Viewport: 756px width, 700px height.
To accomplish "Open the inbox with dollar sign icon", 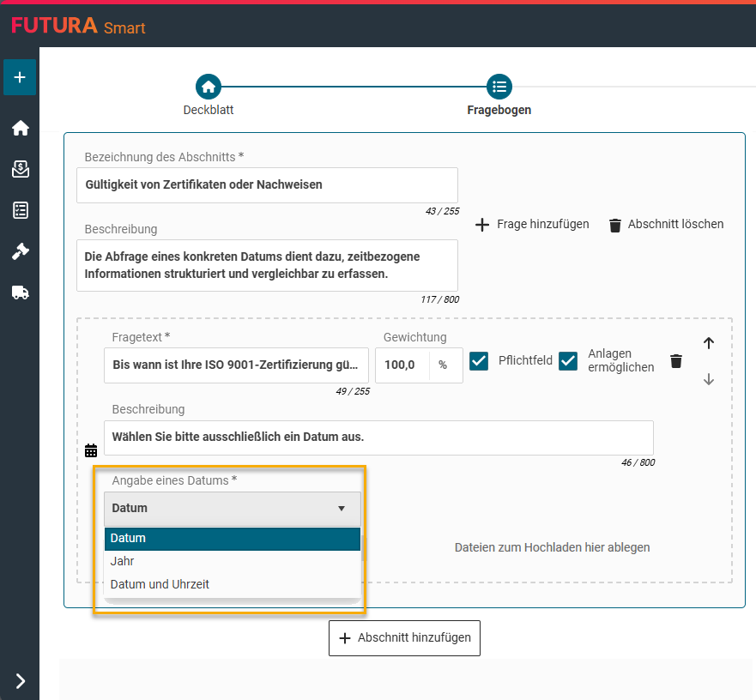I will pyautogui.click(x=21, y=169).
